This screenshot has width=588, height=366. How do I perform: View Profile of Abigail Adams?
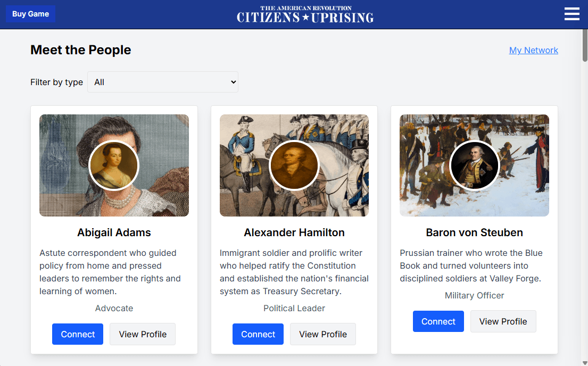[143, 334]
